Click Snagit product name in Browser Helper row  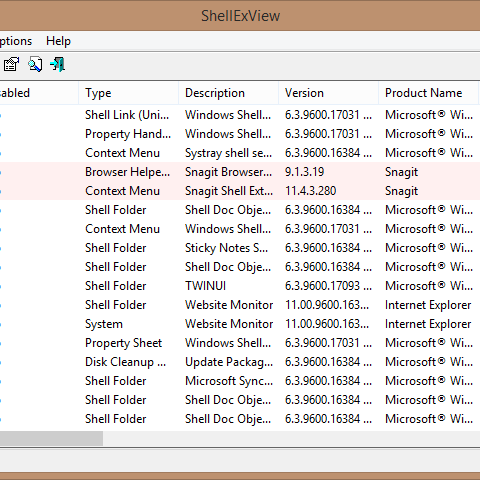click(x=401, y=172)
